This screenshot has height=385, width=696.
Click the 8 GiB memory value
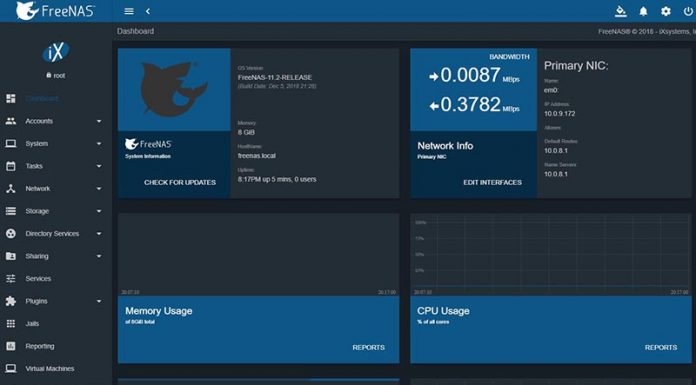point(246,132)
